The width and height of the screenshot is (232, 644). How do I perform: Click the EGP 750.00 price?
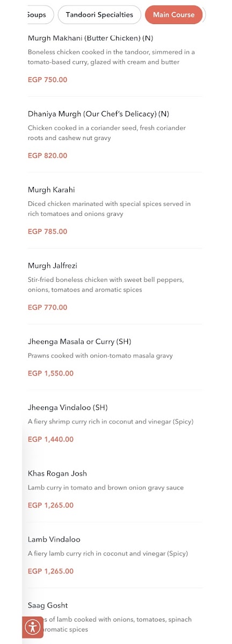coord(48,80)
